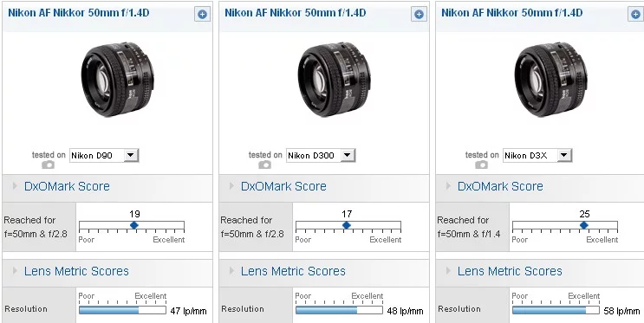Viewport: 644px width, 323px height.
Task: Click camera icon under D300 'tested on'
Action: click(x=264, y=165)
